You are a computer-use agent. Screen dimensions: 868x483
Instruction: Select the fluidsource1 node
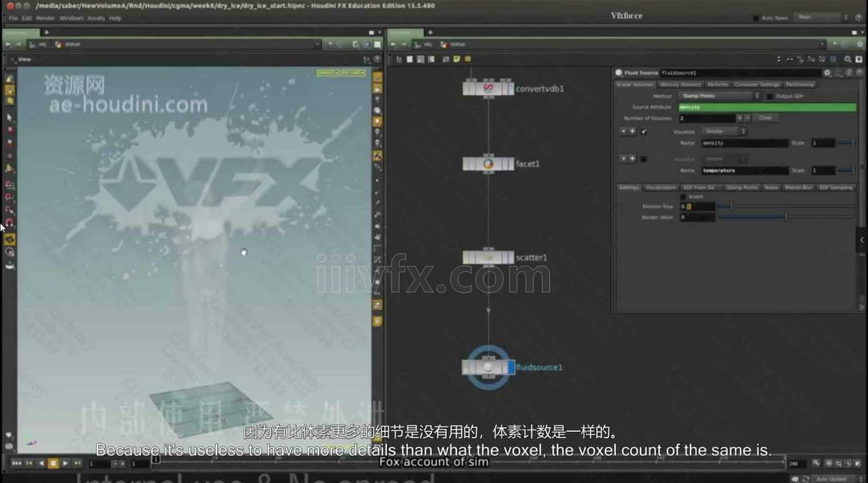[488, 367]
